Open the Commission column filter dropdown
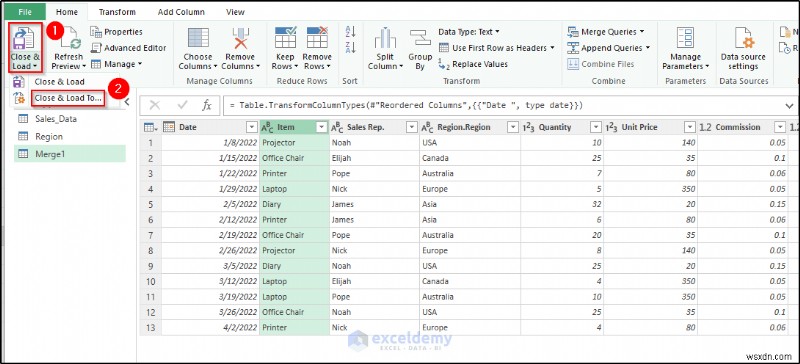 780,127
